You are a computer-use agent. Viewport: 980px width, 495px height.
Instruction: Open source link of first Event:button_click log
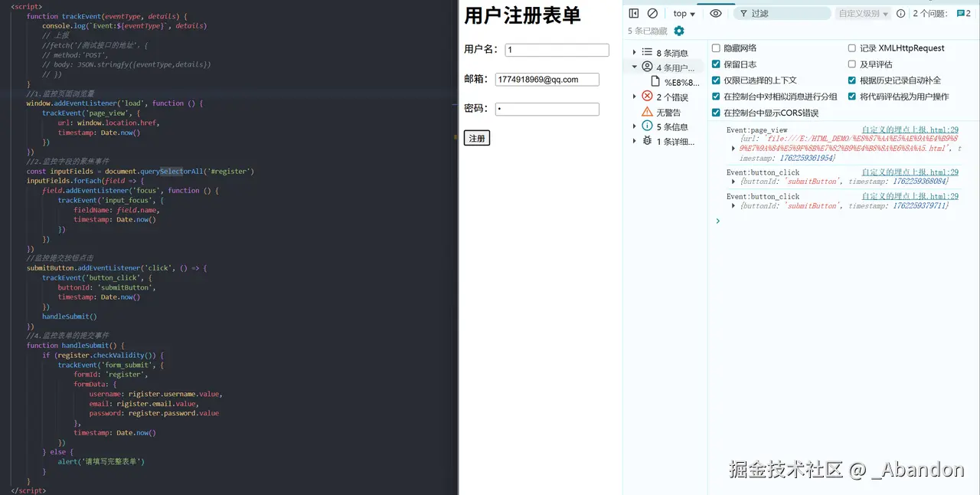910,172
